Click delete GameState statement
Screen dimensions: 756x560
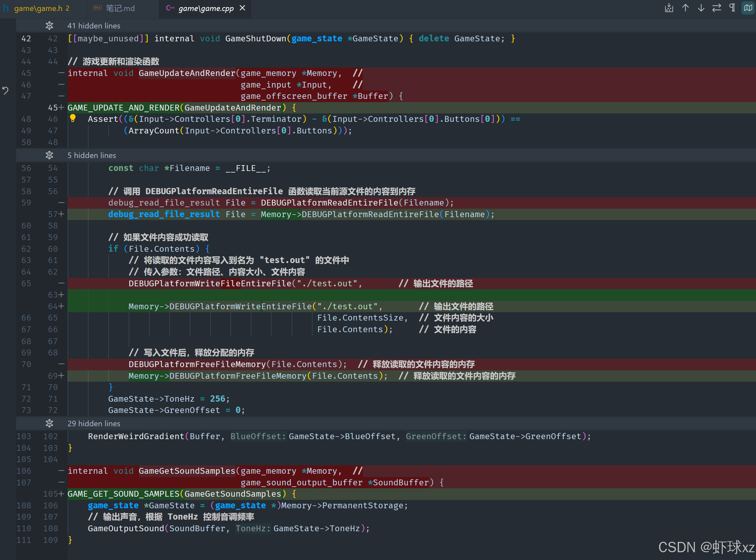462,39
